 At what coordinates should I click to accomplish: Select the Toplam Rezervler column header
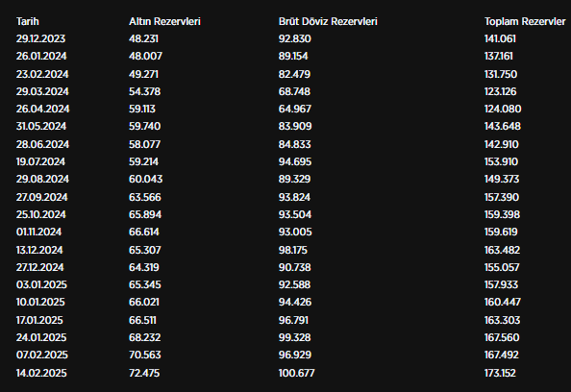coord(525,21)
